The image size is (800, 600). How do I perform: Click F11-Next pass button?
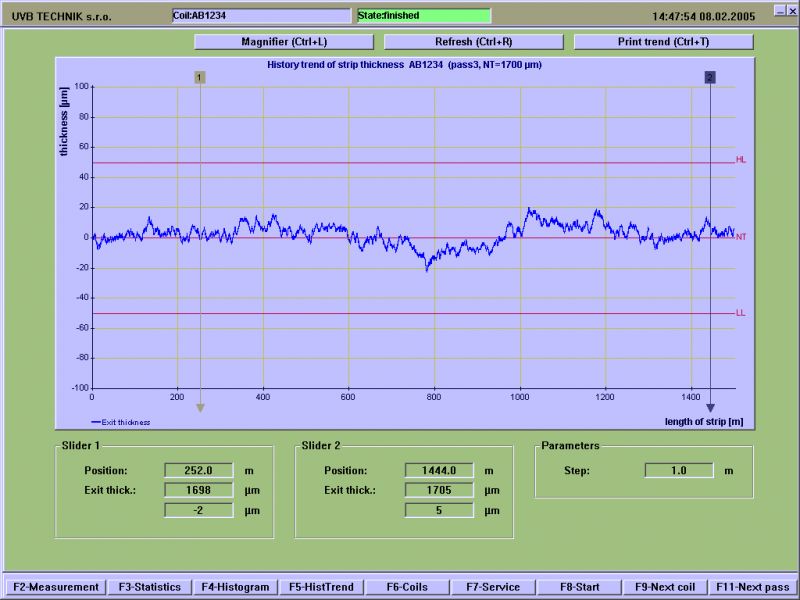point(753,587)
